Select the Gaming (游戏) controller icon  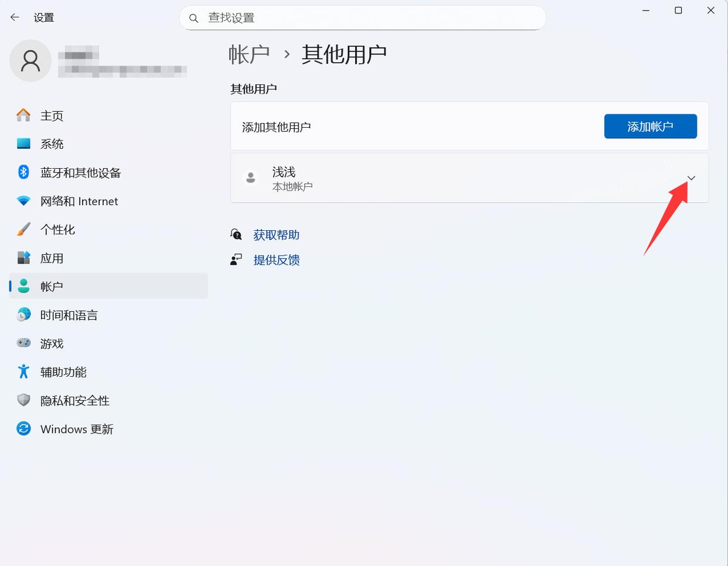23,343
